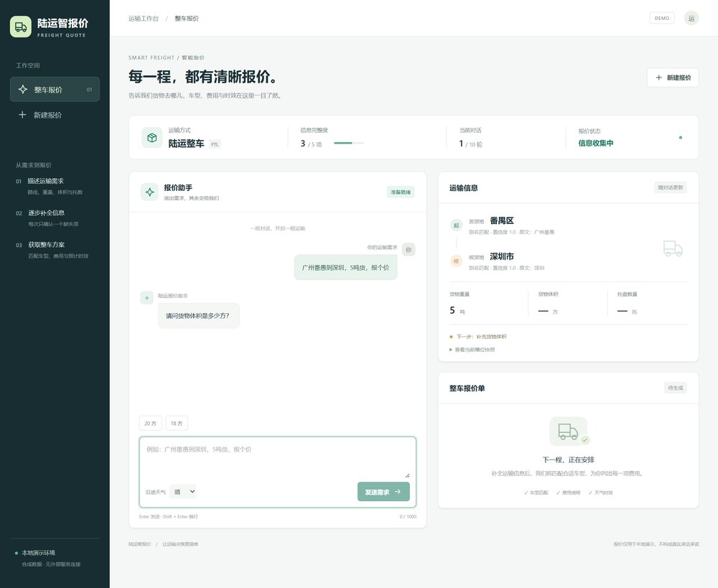Screen dimensions: 718x588
Task: Click the 新建报价 button at top right
Action: coord(673,78)
